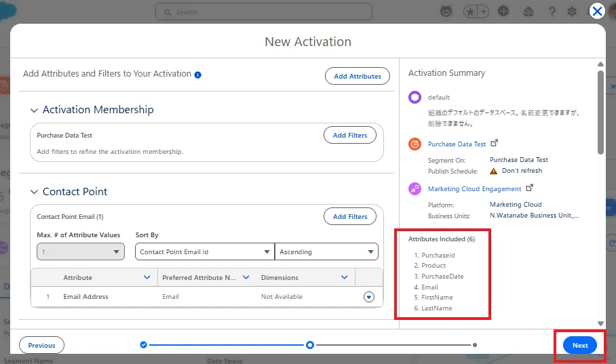Click the global create plus icon
Screen dimensions: 616x364
[x=503, y=12]
